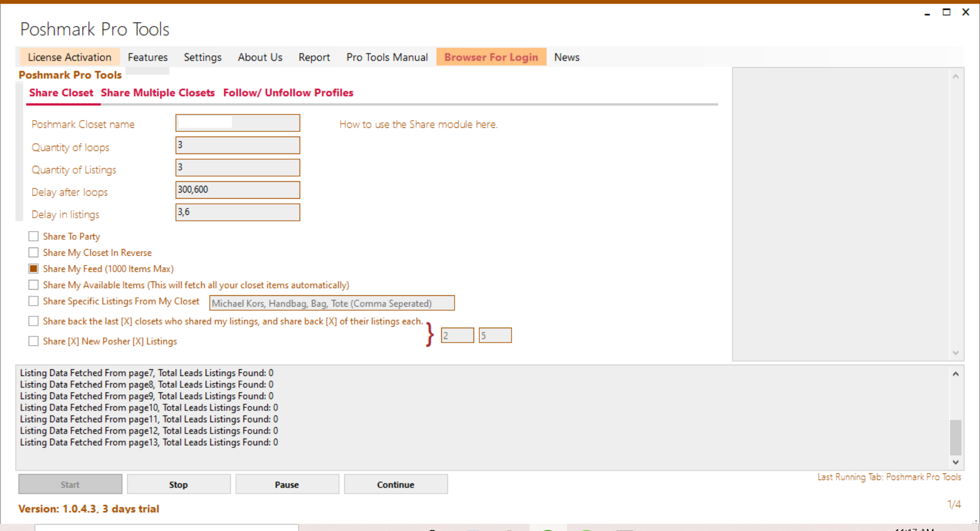Open the About Us tab
The width and height of the screenshot is (980, 531).
[x=260, y=57]
